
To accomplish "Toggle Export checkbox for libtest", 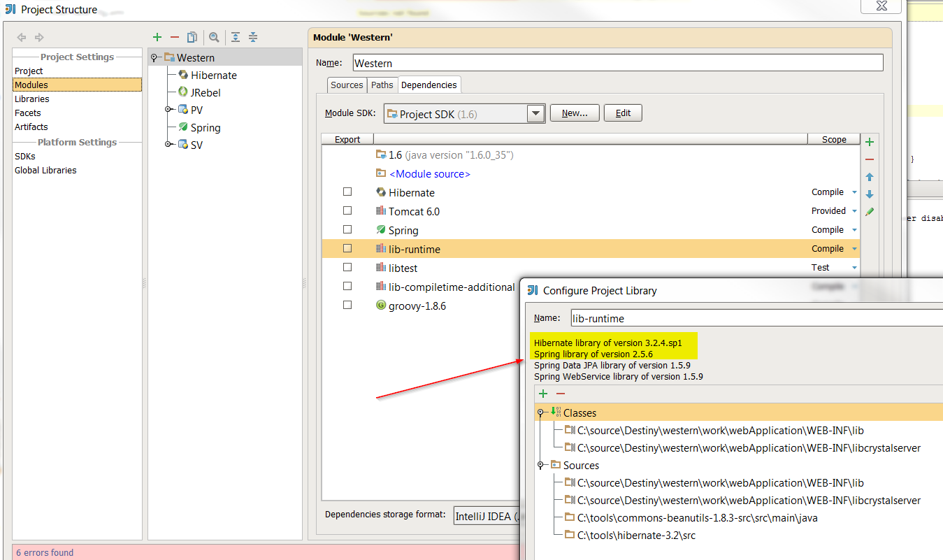I will (x=347, y=267).
